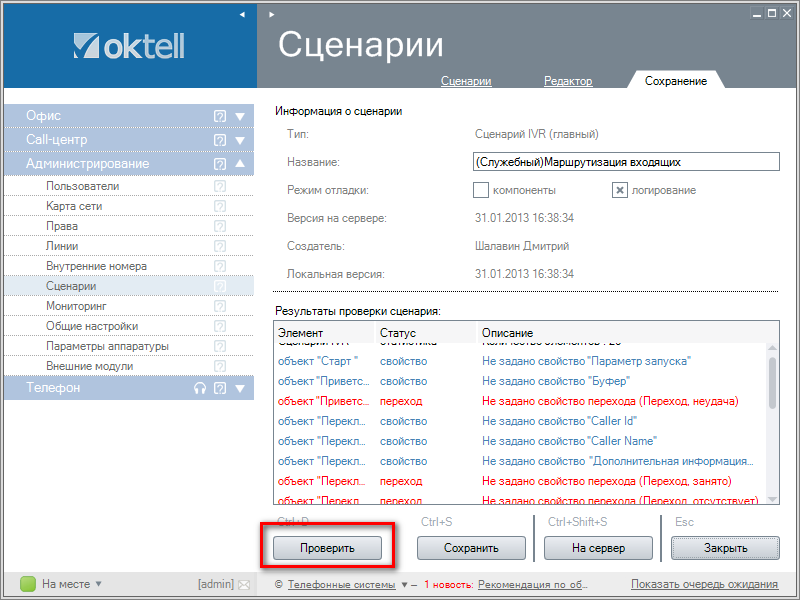Expand the Телефон section arrow
The width and height of the screenshot is (800, 600).
pyautogui.click(x=240, y=388)
